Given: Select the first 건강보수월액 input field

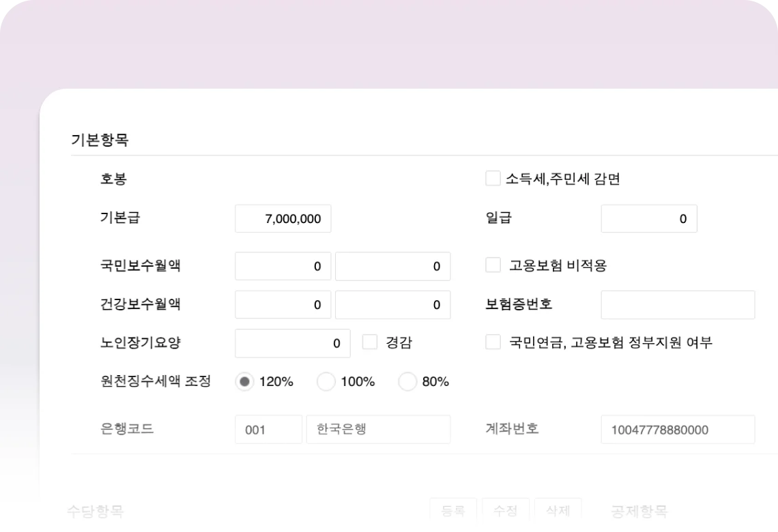Looking at the screenshot, I should (x=283, y=305).
